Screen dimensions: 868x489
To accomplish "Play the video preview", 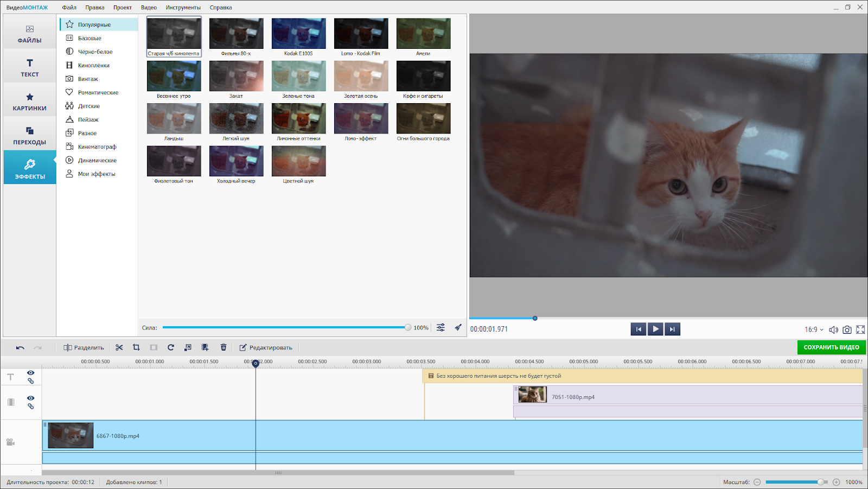I will (x=655, y=329).
